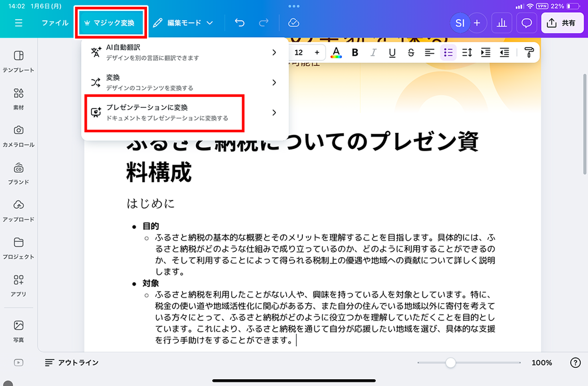Open line spacing options
588x386 pixels.
pos(467,52)
